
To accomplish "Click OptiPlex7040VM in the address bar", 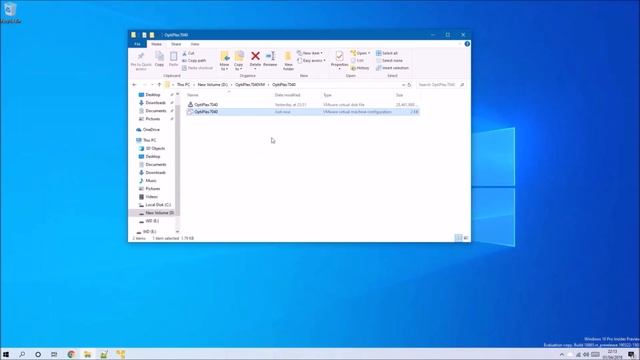I will click(x=250, y=84).
